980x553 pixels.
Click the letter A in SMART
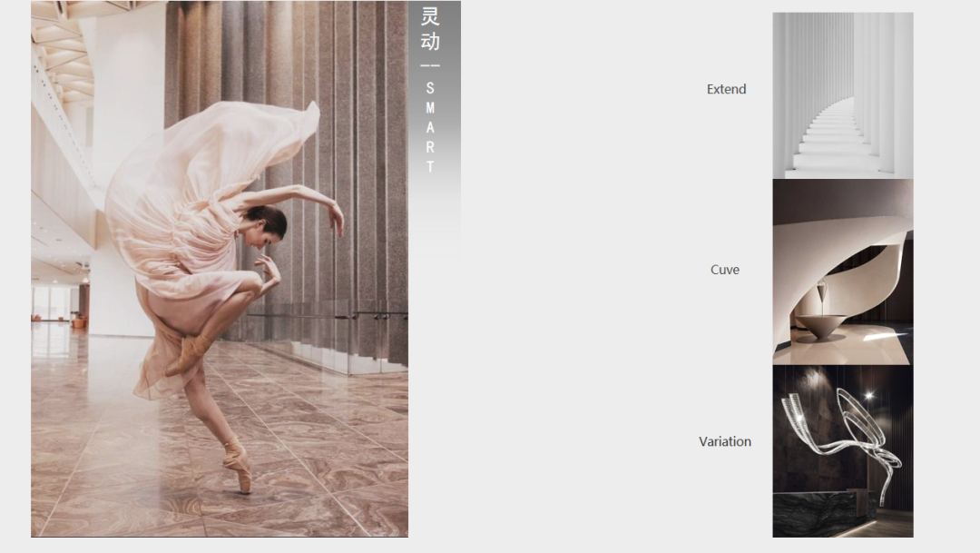[x=430, y=128]
